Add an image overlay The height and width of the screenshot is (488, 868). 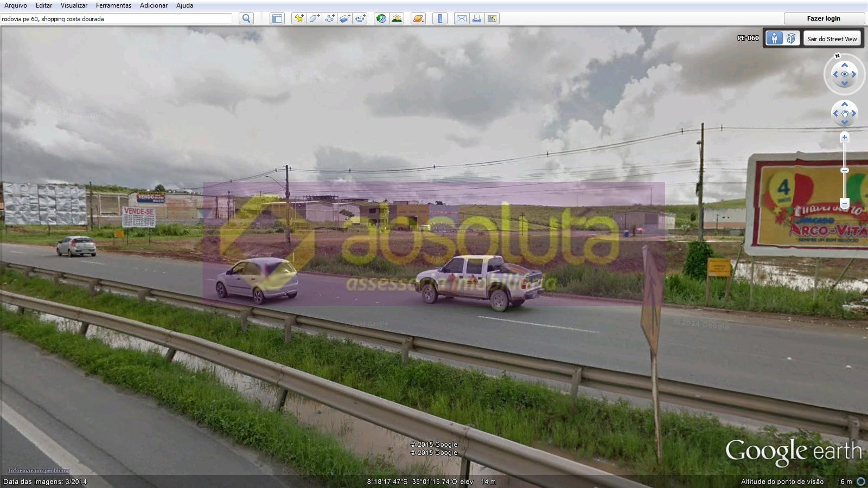344,18
